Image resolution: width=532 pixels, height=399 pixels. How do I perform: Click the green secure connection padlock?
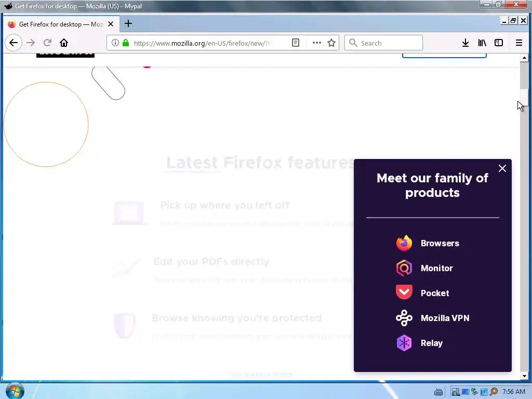coord(126,43)
